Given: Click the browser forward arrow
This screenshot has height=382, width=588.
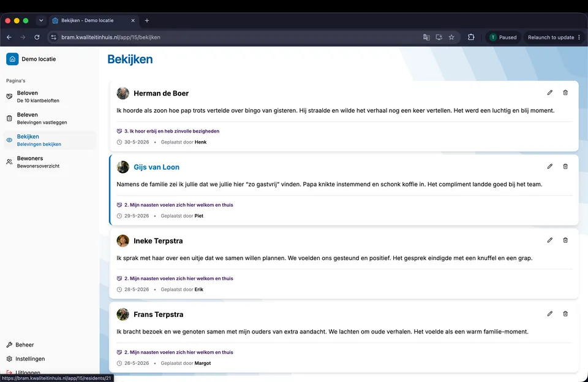Looking at the screenshot, I should (23, 37).
